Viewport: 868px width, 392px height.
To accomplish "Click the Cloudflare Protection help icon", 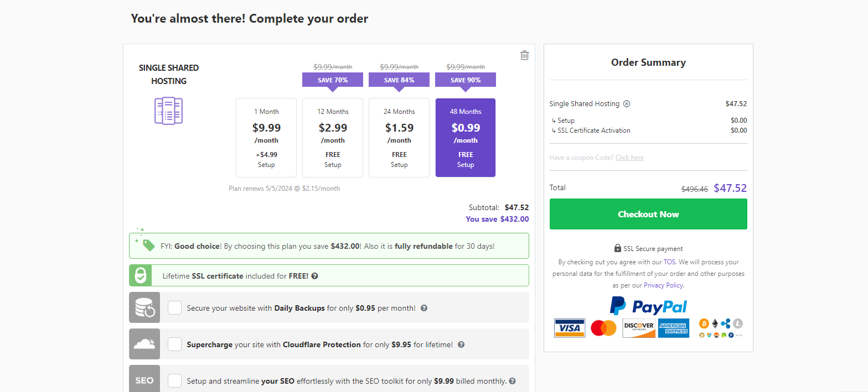I will (461, 344).
